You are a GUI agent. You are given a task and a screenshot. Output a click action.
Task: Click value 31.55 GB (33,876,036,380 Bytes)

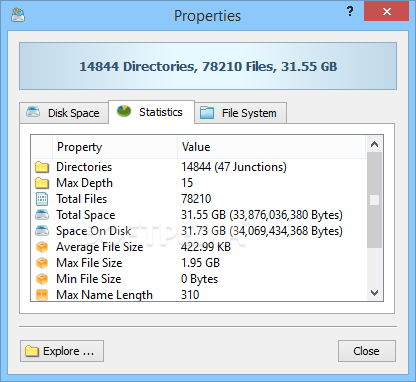tap(262, 215)
